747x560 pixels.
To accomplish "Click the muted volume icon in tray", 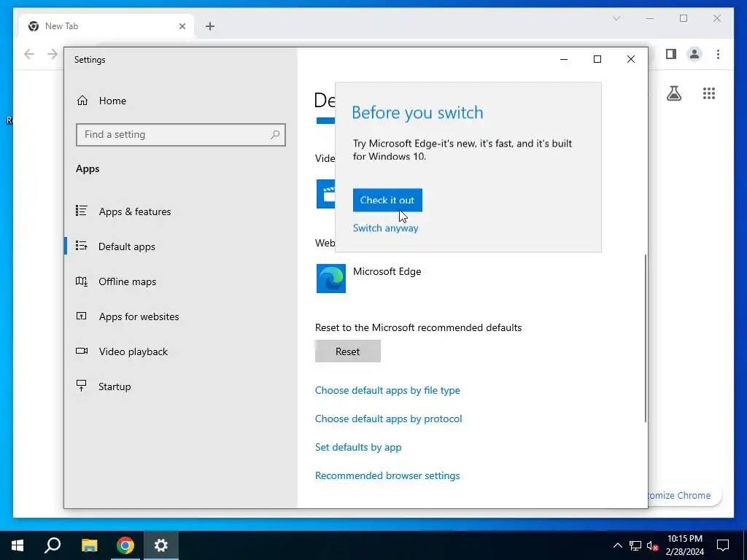I will 652,545.
